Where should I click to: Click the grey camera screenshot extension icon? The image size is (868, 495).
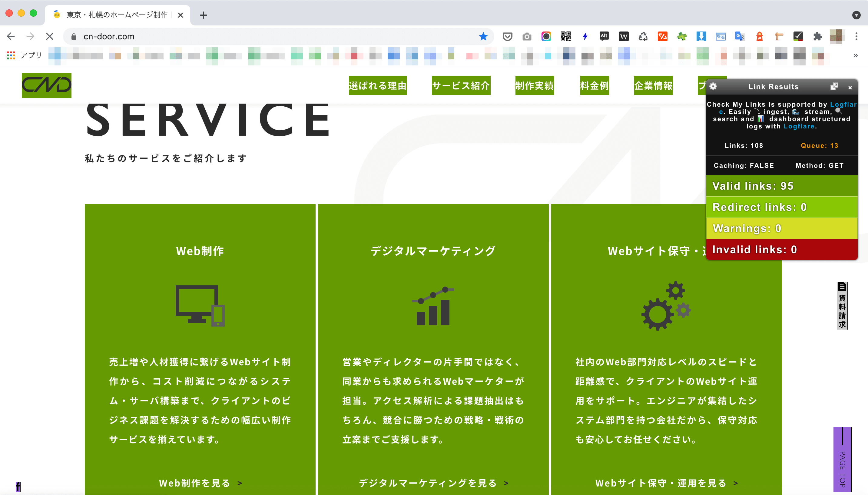pyautogui.click(x=527, y=36)
